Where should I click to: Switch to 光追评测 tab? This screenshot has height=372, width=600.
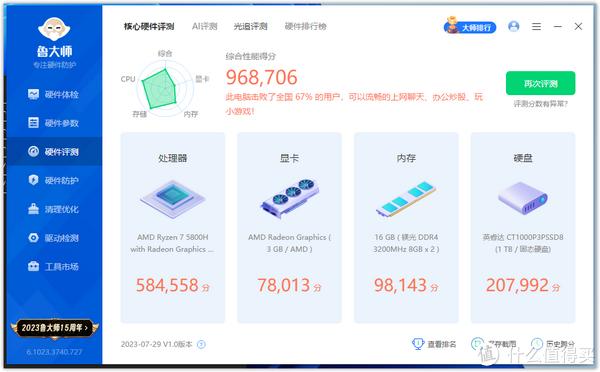pyautogui.click(x=251, y=26)
